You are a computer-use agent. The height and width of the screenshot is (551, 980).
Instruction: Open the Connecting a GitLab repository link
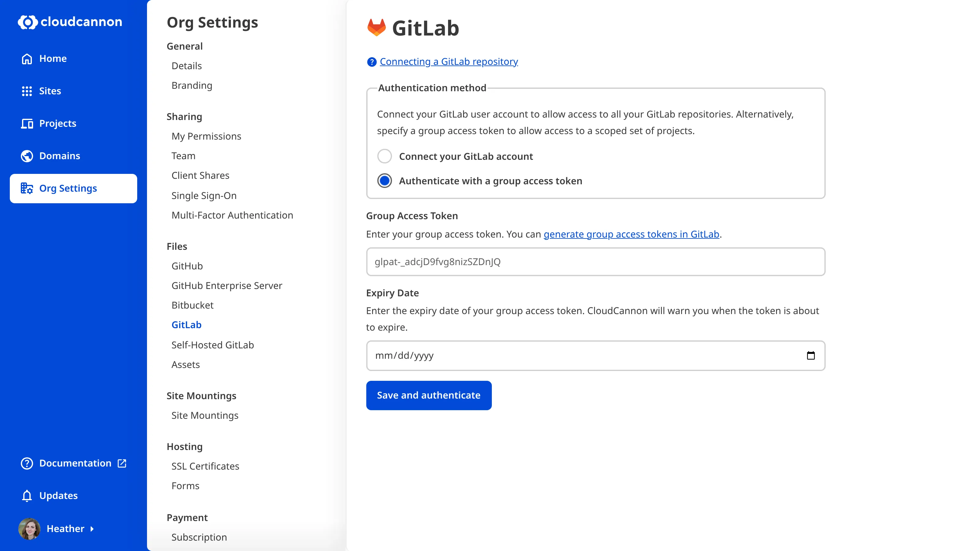tap(449, 62)
